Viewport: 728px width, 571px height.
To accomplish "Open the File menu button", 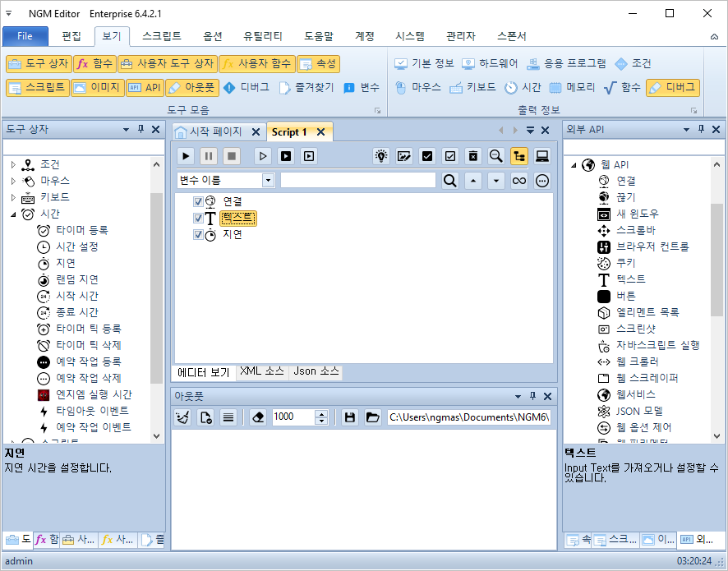I will [x=25, y=36].
